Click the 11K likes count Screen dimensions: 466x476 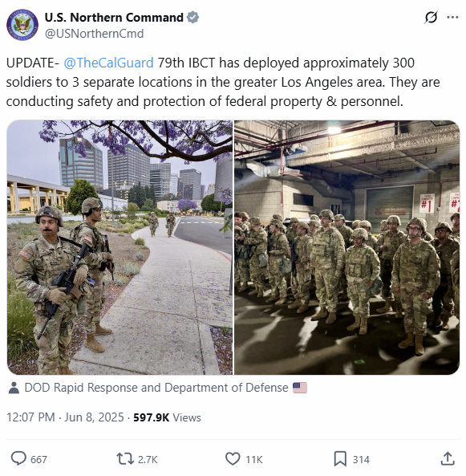[x=254, y=460]
